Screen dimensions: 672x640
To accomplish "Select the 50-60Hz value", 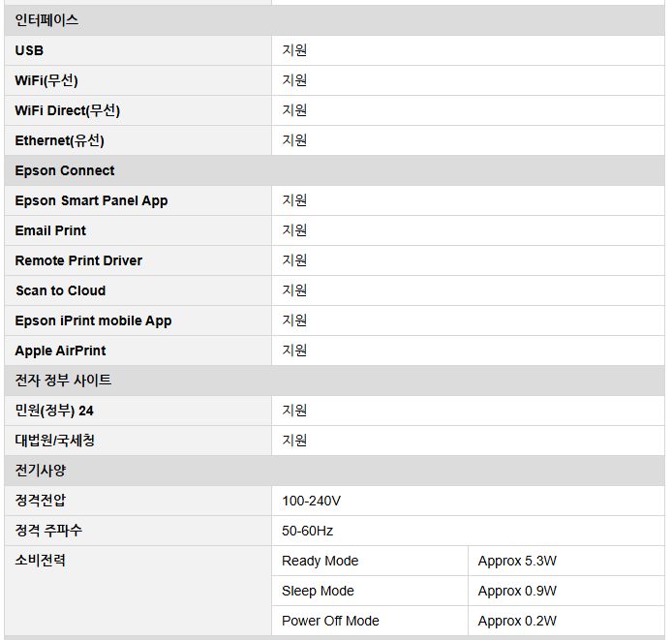I will tap(307, 531).
